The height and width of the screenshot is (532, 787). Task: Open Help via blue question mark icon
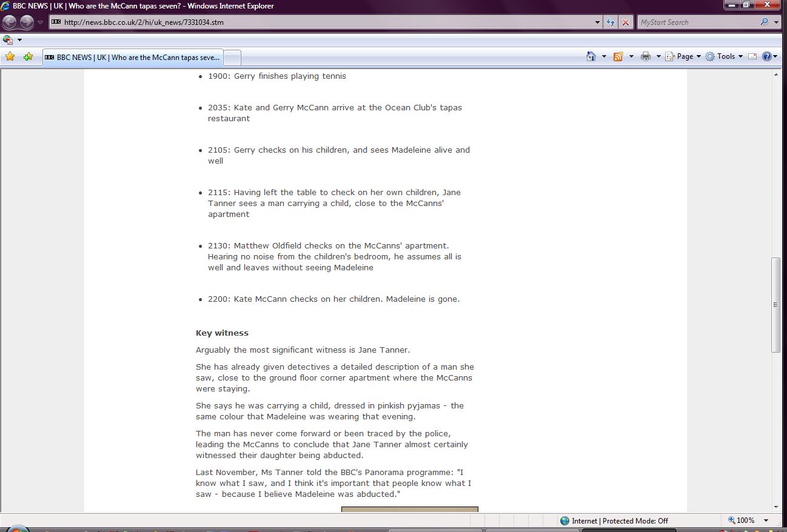pyautogui.click(x=766, y=56)
